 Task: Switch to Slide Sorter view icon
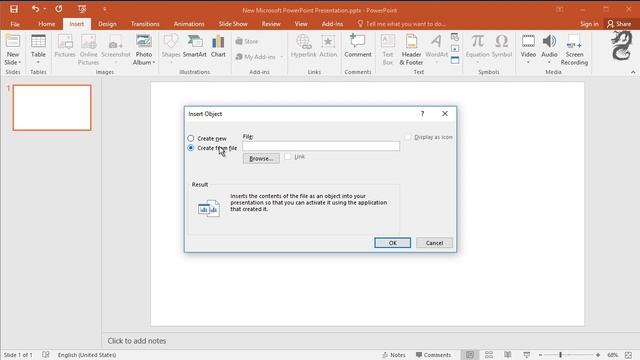[x=489, y=355]
